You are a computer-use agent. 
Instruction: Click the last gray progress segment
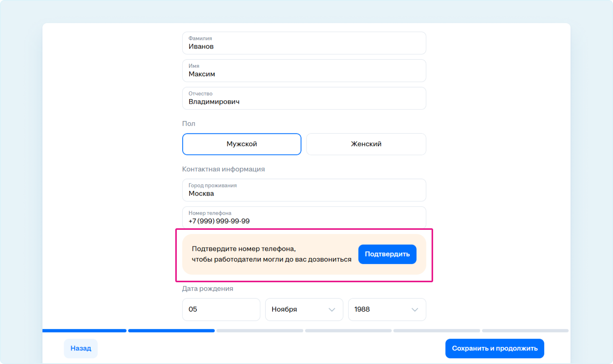[x=525, y=331]
